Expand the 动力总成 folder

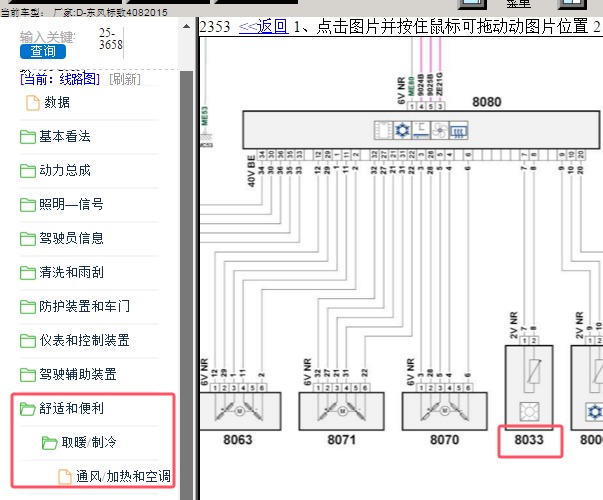pos(65,170)
